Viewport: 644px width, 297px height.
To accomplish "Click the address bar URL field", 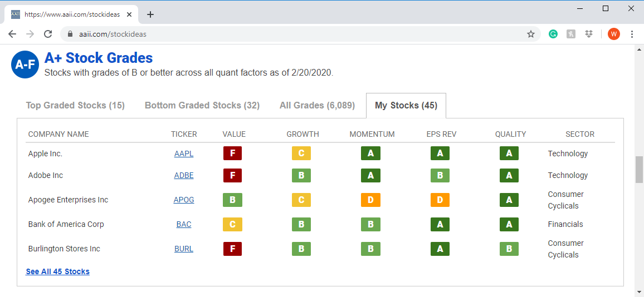I will (300, 34).
